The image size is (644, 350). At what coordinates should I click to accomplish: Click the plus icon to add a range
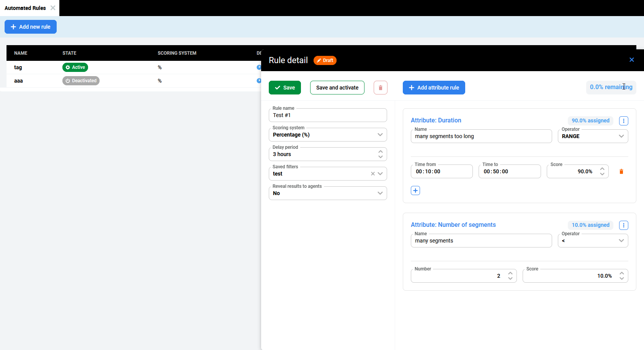[415, 190]
